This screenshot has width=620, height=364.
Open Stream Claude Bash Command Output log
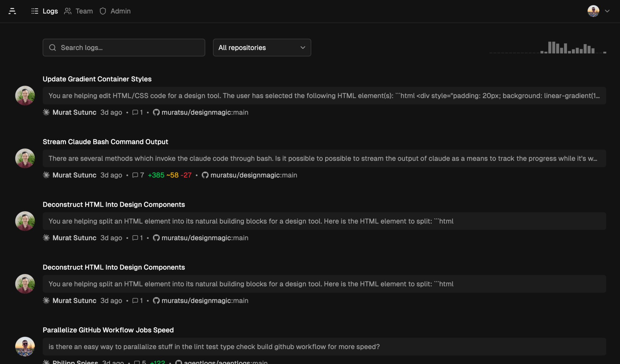tap(105, 142)
